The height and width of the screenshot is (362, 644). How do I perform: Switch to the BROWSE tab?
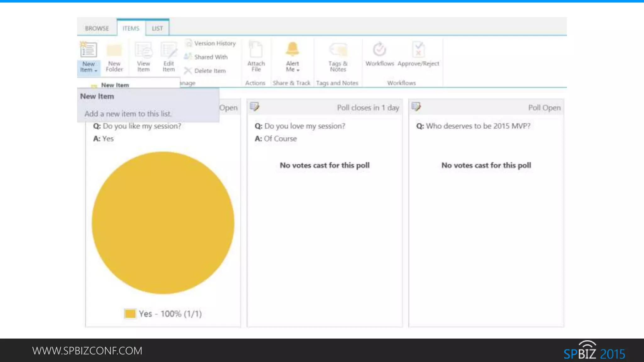97,28
